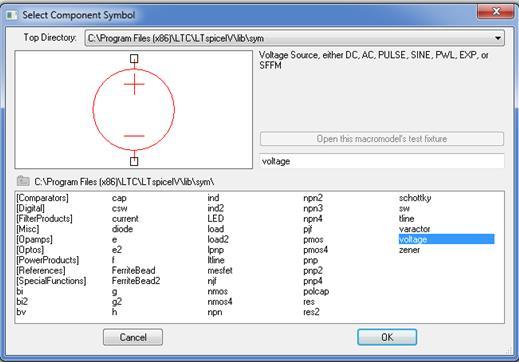
Task: Select the FerriteBead2 component
Action: coord(136,281)
